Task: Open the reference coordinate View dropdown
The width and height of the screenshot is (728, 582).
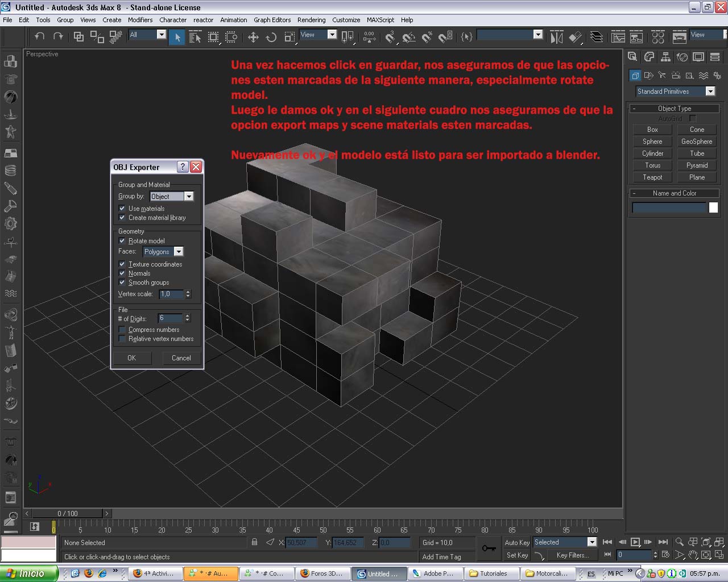Action: (318, 35)
